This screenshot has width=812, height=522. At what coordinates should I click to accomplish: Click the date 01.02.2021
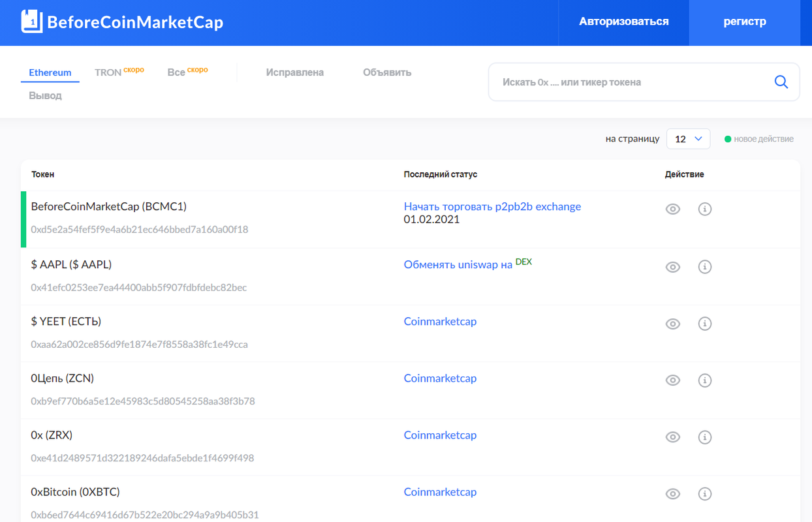click(431, 219)
